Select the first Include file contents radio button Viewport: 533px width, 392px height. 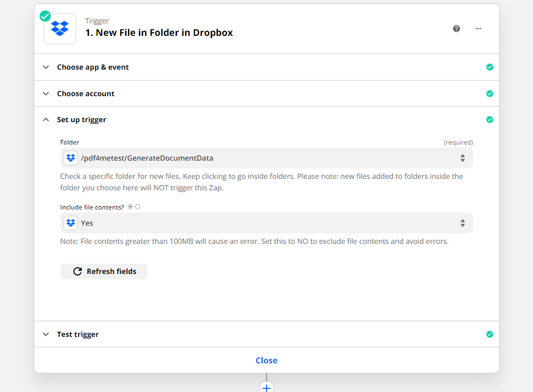coord(130,206)
